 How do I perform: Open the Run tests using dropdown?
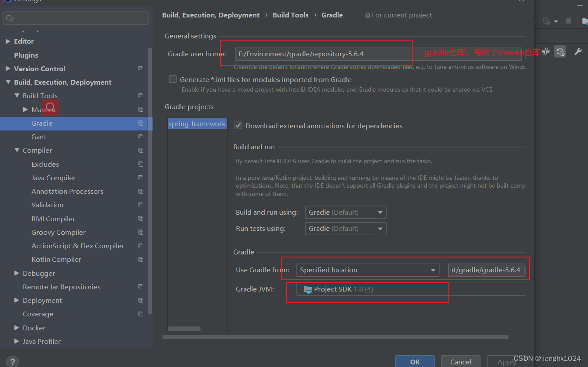346,229
